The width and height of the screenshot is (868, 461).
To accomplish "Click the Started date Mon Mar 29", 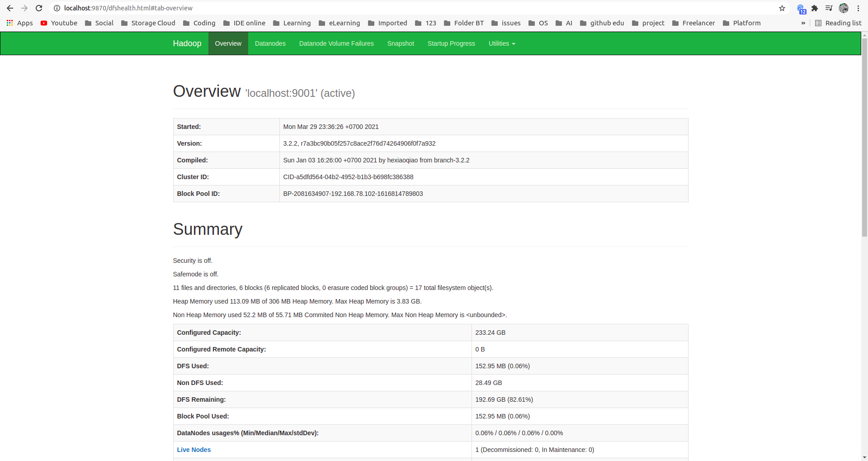I will [x=331, y=127].
